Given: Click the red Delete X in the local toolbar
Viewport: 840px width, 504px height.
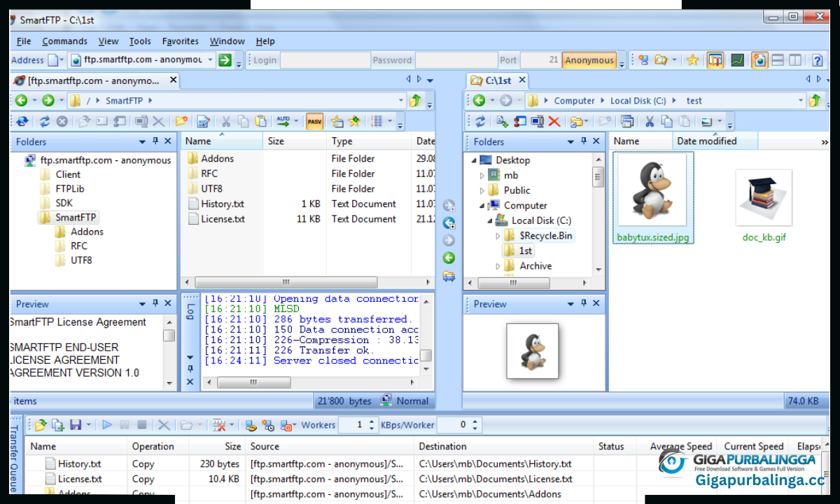Looking at the screenshot, I should click(x=554, y=122).
